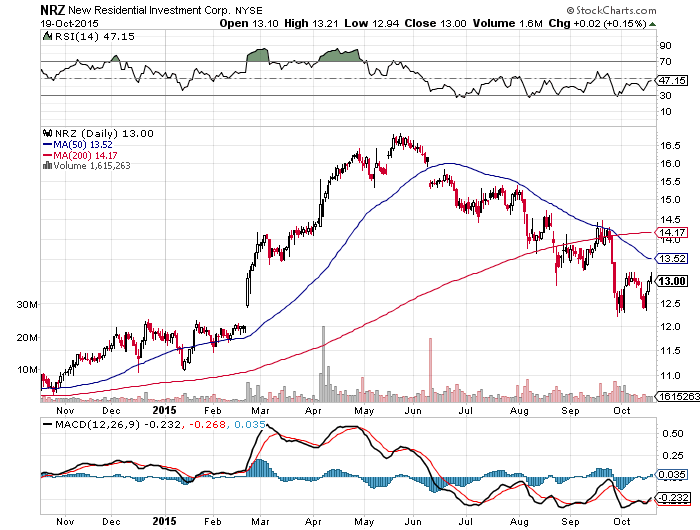Screen dimensions: 700x530
Task: Click the 0.035 histogram value tag
Action: pyautogui.click(x=671, y=475)
